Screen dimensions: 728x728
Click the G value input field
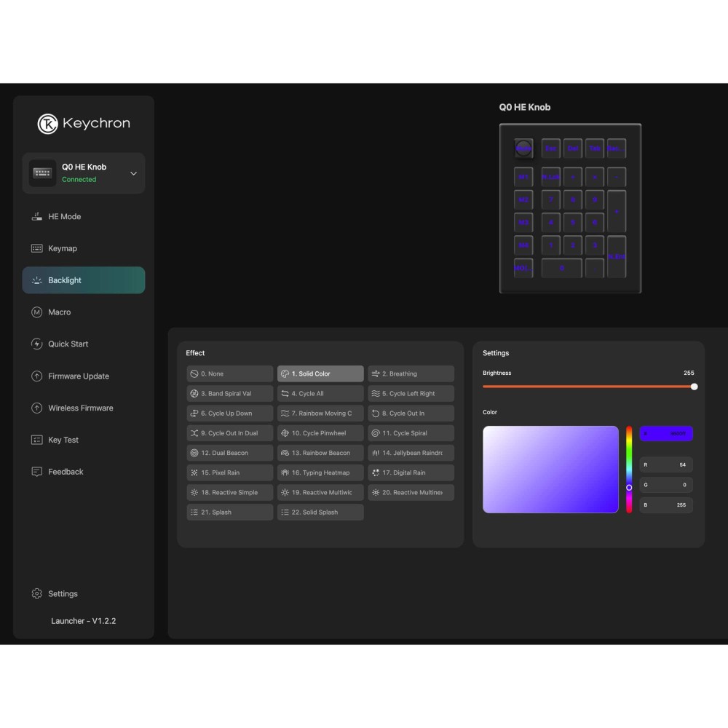coord(666,485)
